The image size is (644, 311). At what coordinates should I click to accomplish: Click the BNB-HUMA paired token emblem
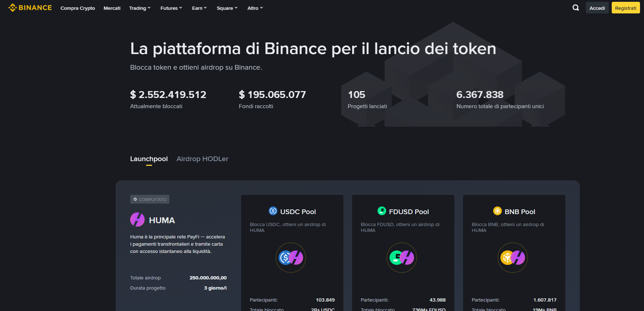tap(513, 258)
